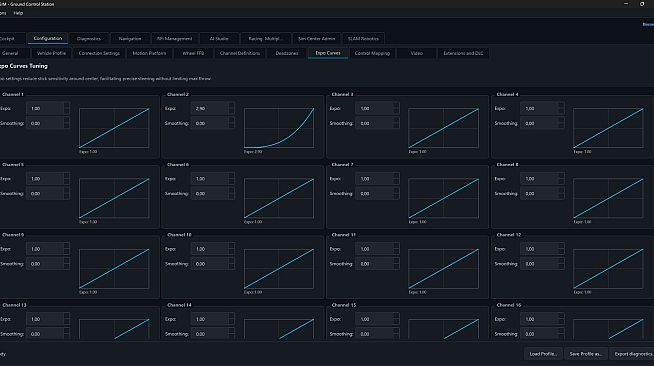The height and width of the screenshot is (366, 654).
Task: Open the Racing Multiplayer tab
Action: (x=265, y=38)
